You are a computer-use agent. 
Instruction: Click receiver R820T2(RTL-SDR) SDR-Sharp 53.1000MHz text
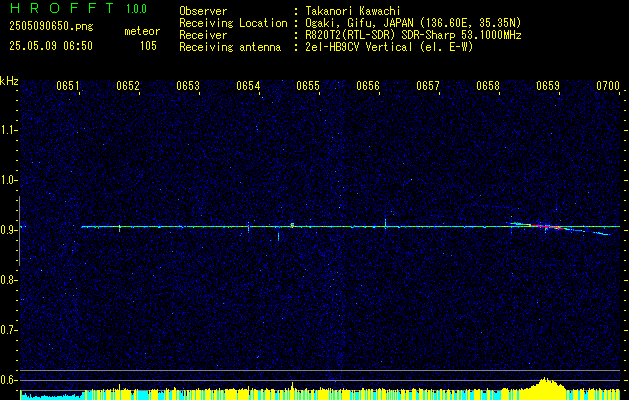[x=413, y=35]
